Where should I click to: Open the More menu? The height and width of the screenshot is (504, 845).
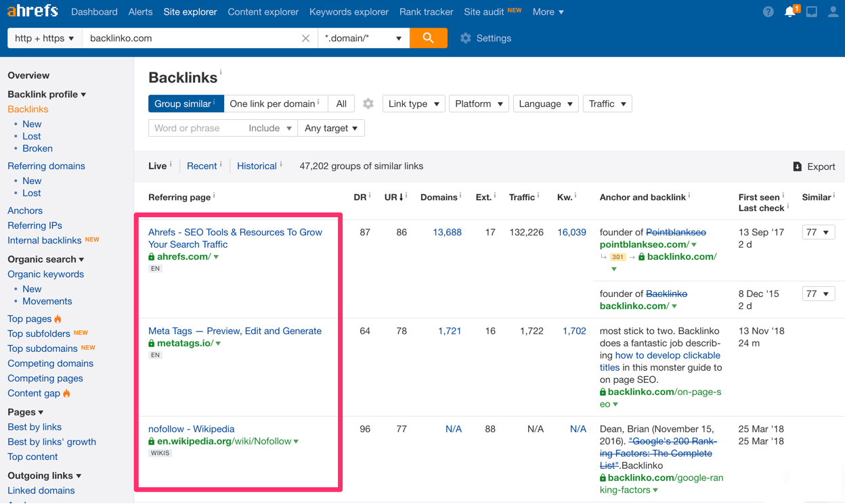pos(548,12)
